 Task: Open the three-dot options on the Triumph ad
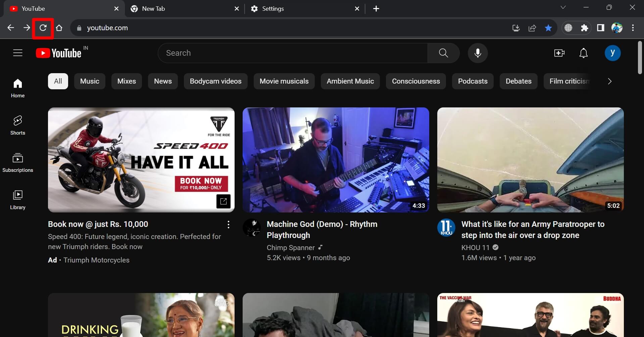229,224
